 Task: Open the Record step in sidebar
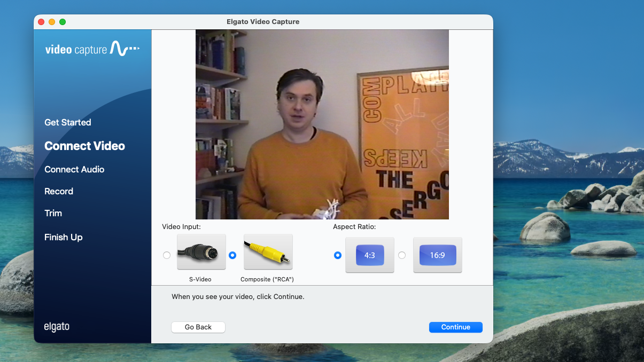coord(59,191)
